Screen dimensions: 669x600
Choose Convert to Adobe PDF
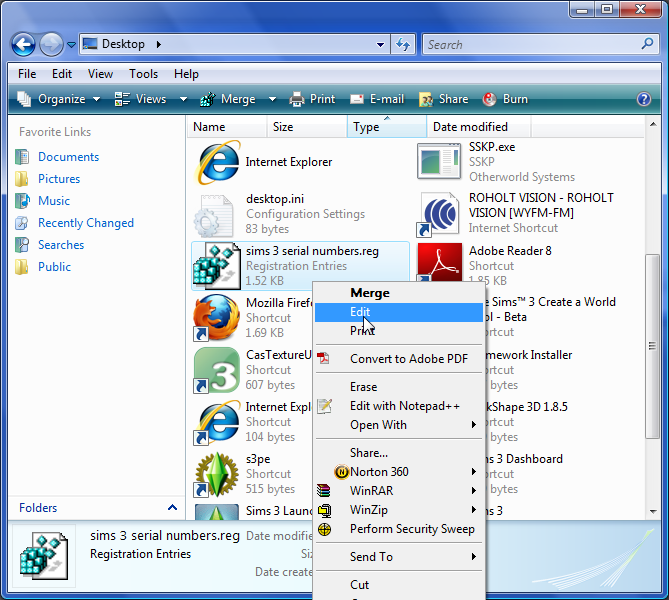(399, 359)
